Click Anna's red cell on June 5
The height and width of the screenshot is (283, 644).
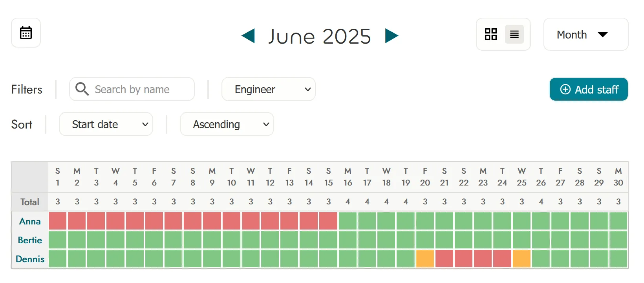click(135, 221)
